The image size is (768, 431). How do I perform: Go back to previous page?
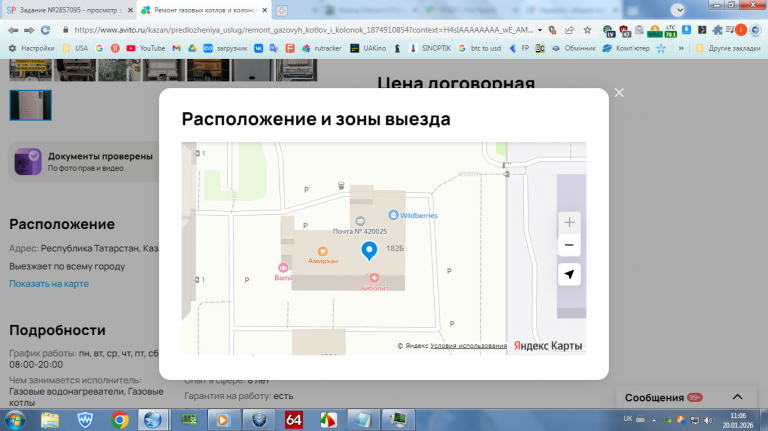click(x=13, y=30)
